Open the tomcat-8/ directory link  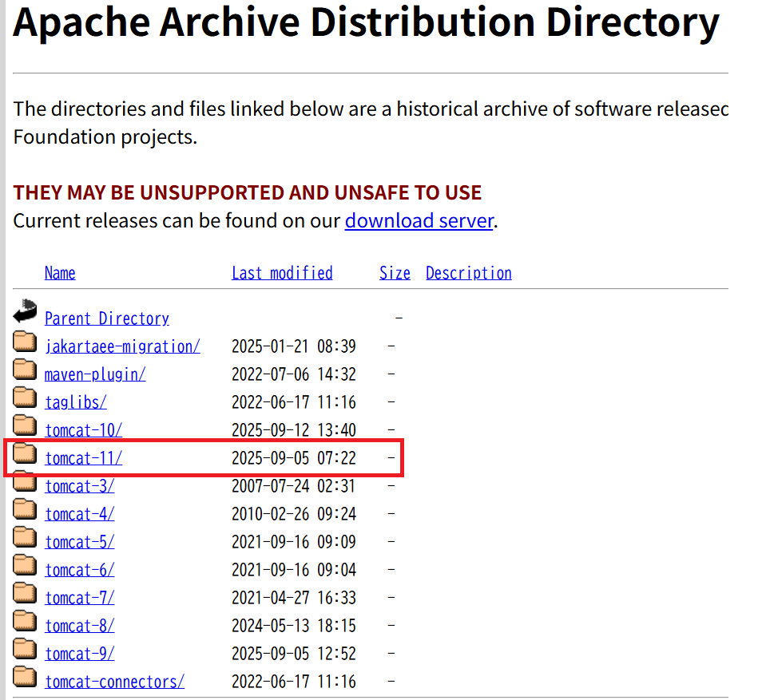(79, 627)
